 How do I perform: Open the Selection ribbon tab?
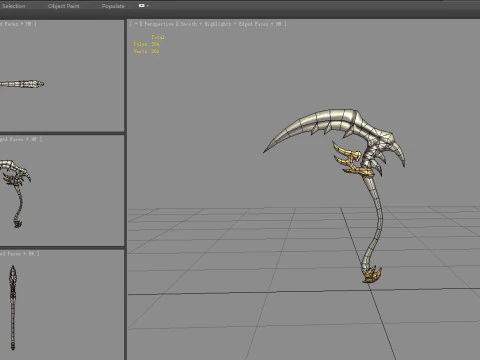pos(13,6)
